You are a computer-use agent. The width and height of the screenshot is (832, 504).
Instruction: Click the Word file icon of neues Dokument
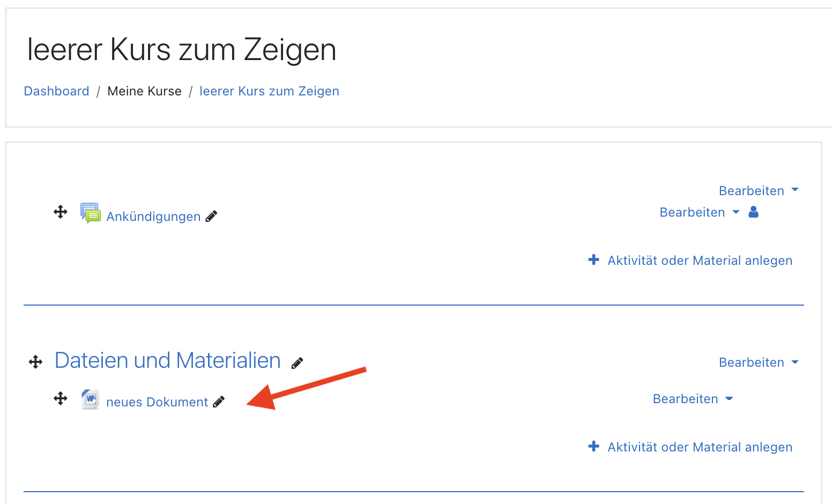click(90, 399)
